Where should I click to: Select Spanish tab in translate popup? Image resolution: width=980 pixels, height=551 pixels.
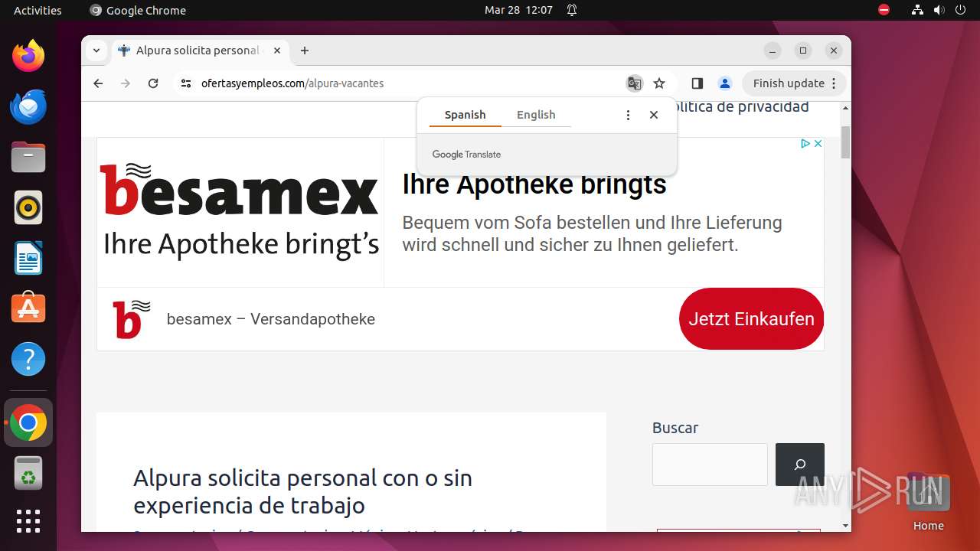[465, 115]
